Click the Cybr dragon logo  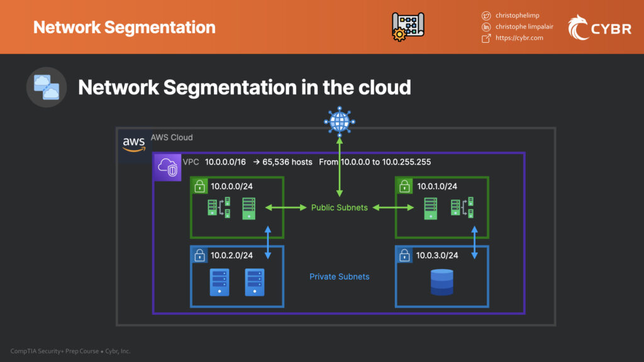tap(578, 28)
